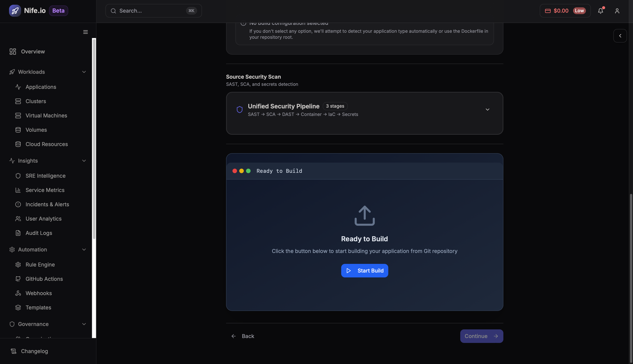Click the upload icon above Ready to Build
This screenshot has height=364, width=633.
[x=364, y=216]
